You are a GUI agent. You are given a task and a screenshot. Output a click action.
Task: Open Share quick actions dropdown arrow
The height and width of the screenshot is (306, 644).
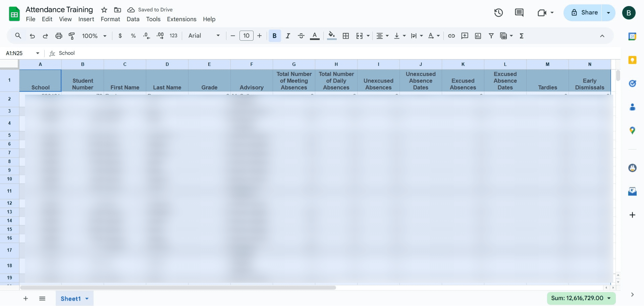tap(608, 13)
